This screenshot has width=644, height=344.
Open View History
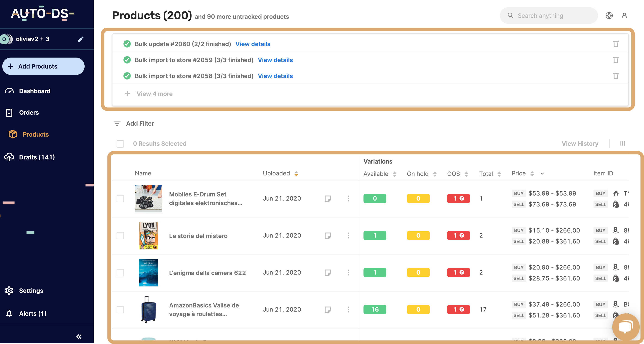click(580, 144)
